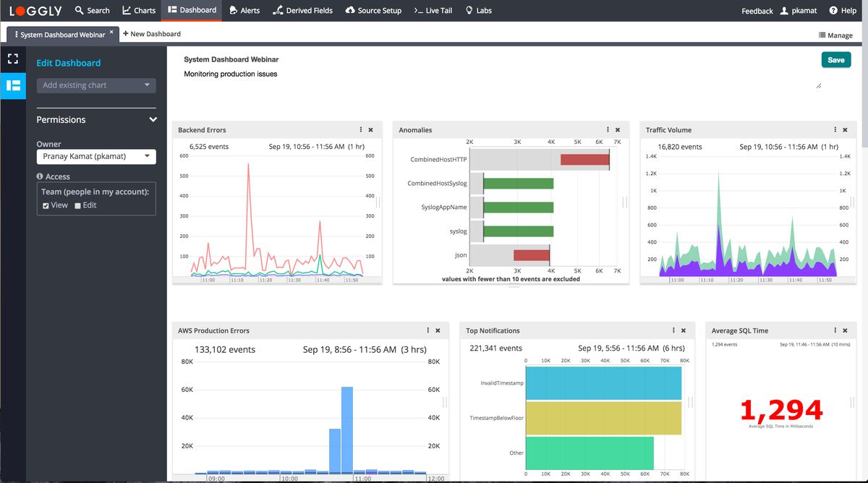Click the Feedback link
Screen dimensions: 868x483
(757, 10)
